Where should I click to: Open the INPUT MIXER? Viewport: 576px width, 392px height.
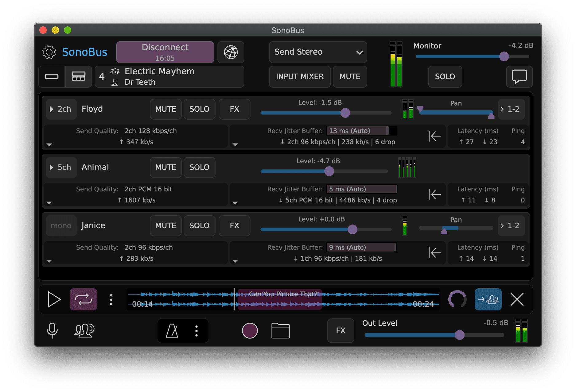point(299,77)
